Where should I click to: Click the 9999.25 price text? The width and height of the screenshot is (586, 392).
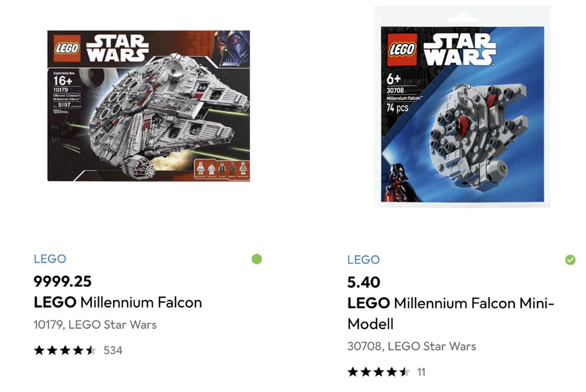[62, 282]
